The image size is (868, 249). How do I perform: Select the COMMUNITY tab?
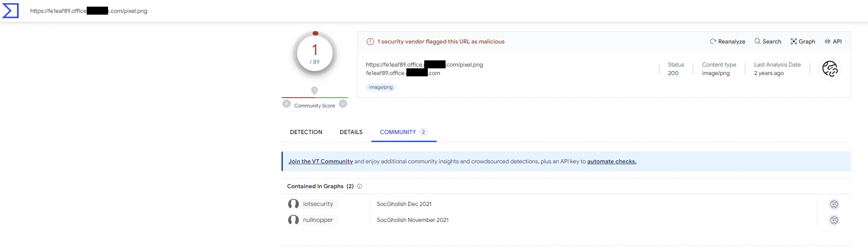[404, 132]
